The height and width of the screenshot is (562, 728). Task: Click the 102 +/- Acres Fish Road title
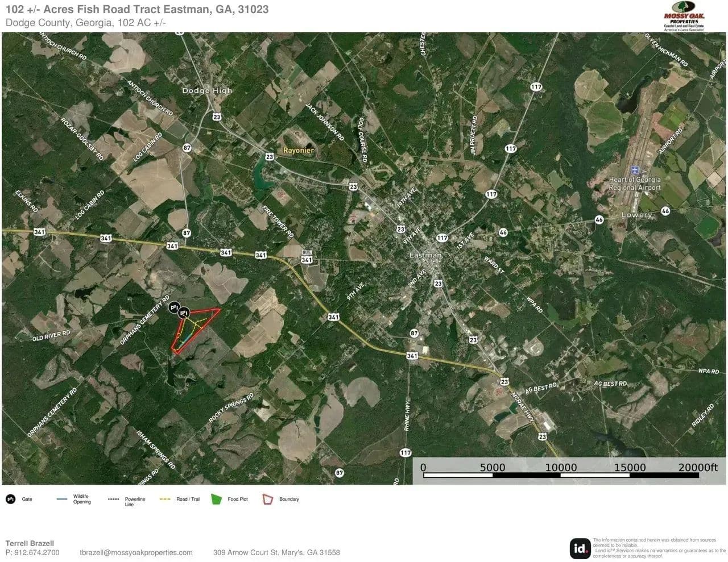point(137,10)
